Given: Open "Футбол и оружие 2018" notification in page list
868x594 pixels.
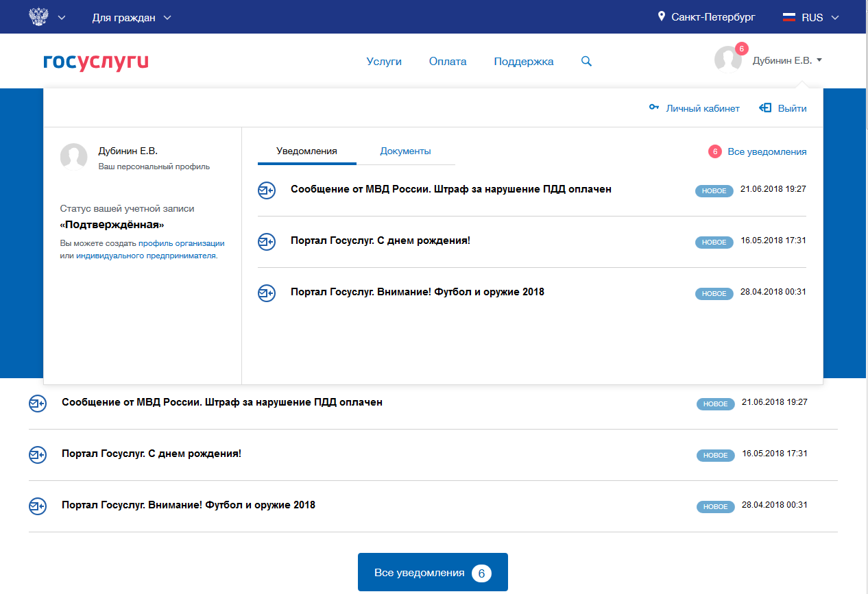Looking at the screenshot, I should click(x=188, y=505).
